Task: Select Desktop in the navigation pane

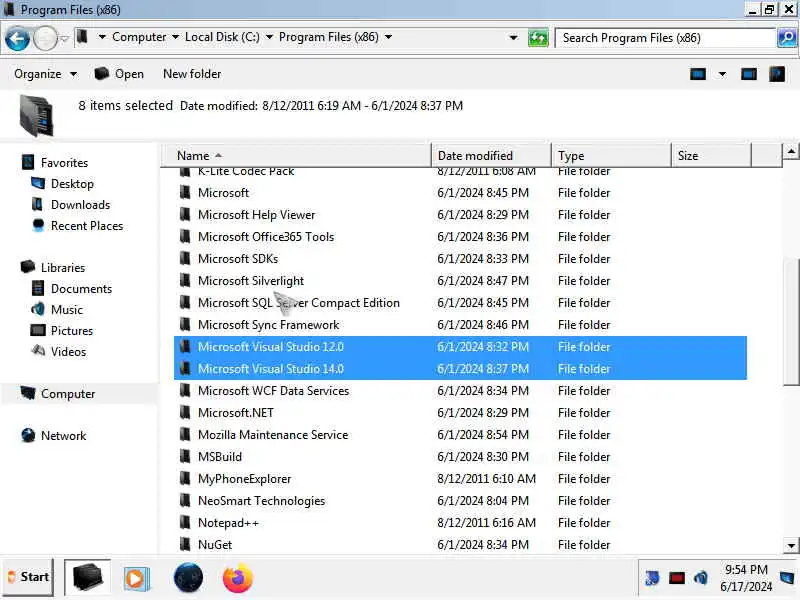Action: (x=72, y=184)
